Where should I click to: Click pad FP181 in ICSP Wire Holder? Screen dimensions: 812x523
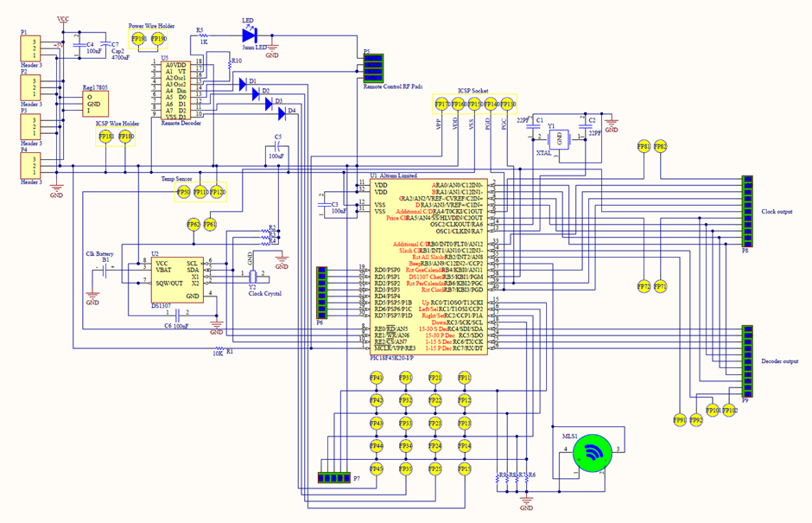106,137
